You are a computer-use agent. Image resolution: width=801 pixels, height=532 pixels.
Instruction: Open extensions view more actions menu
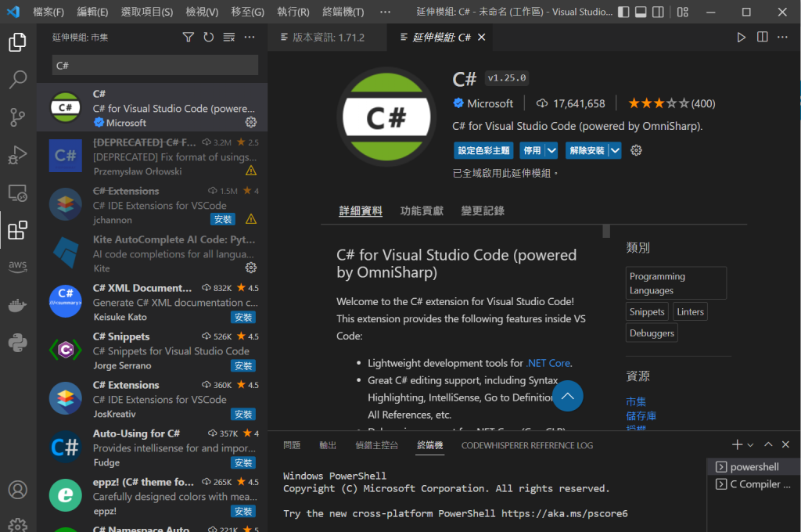250,38
